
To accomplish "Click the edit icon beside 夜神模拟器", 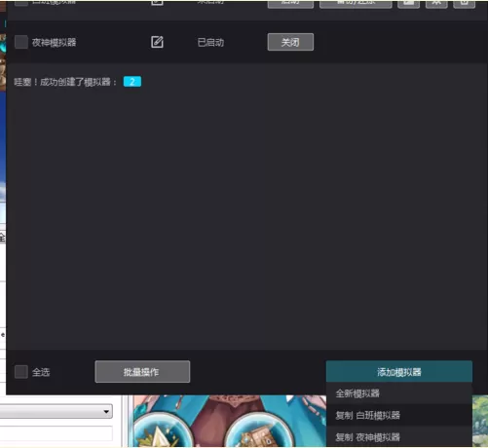I will point(157,42).
